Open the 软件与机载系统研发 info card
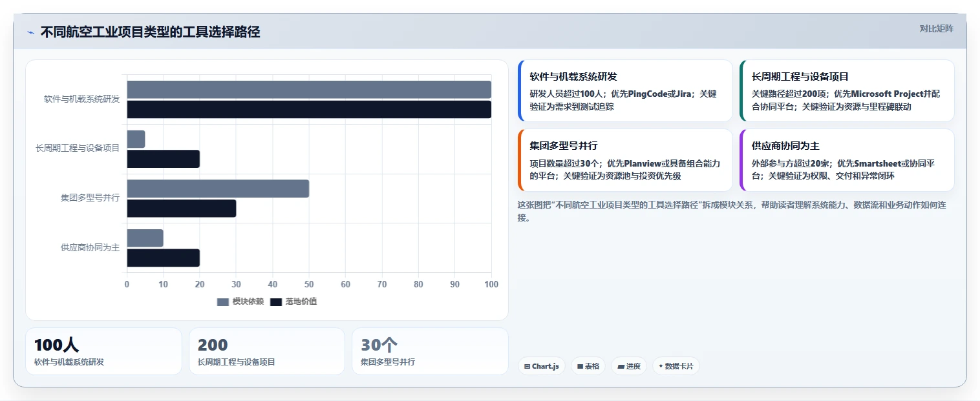The width and height of the screenshot is (980, 401). [x=625, y=91]
